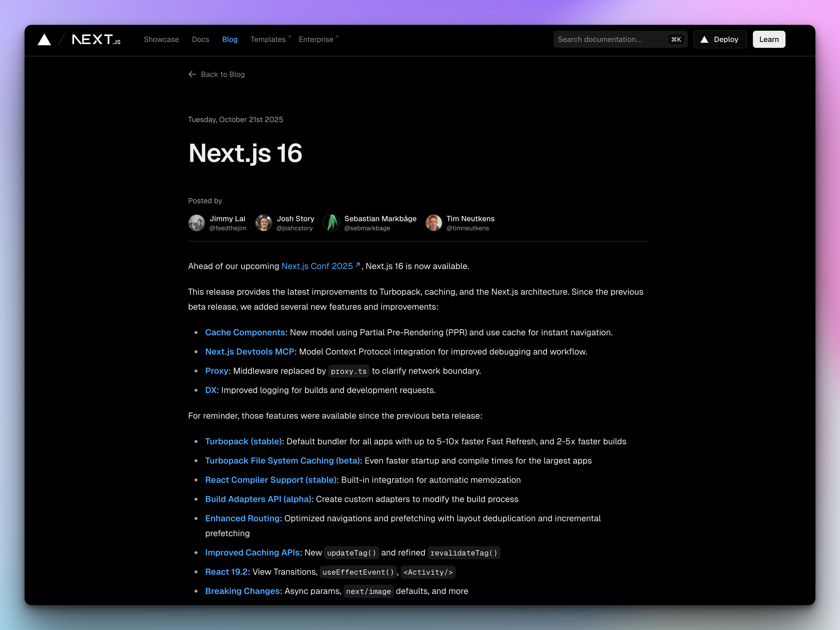Screen dimensions: 840x630
Task: Select the Showcase menu item
Action: click(x=161, y=39)
